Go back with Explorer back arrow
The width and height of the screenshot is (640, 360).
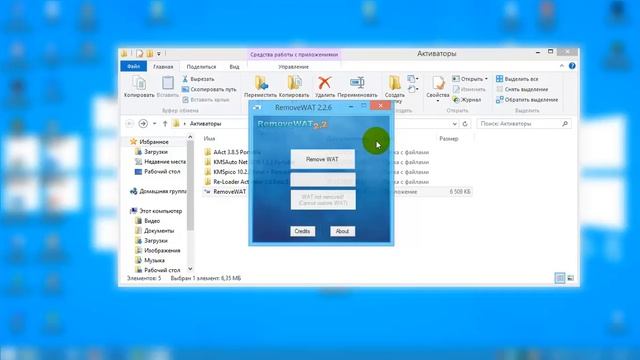click(x=130, y=123)
